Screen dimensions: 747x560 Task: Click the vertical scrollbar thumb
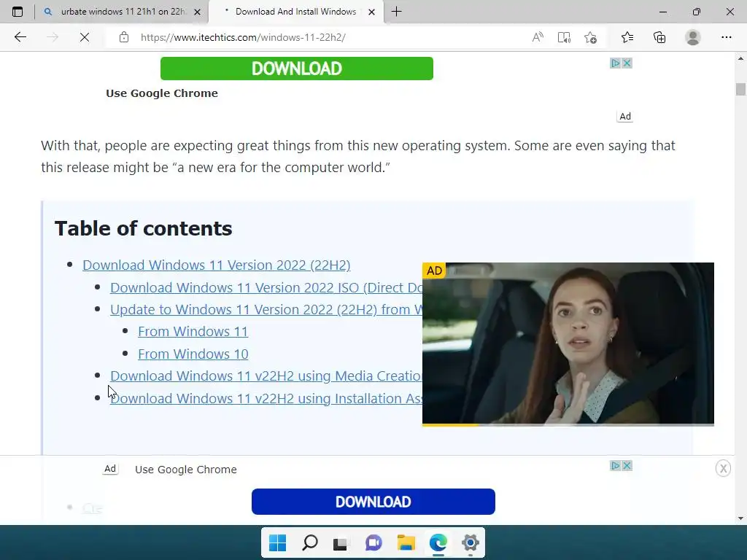(740, 89)
